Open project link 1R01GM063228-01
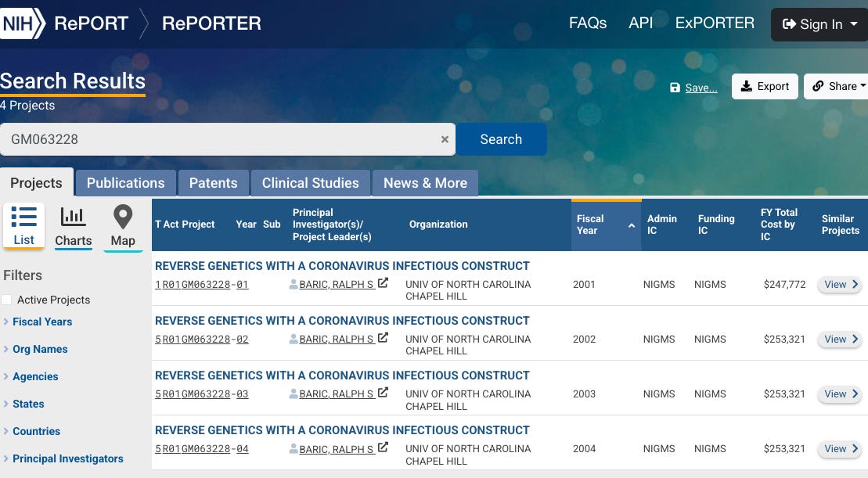This screenshot has width=868, height=478. click(201, 284)
